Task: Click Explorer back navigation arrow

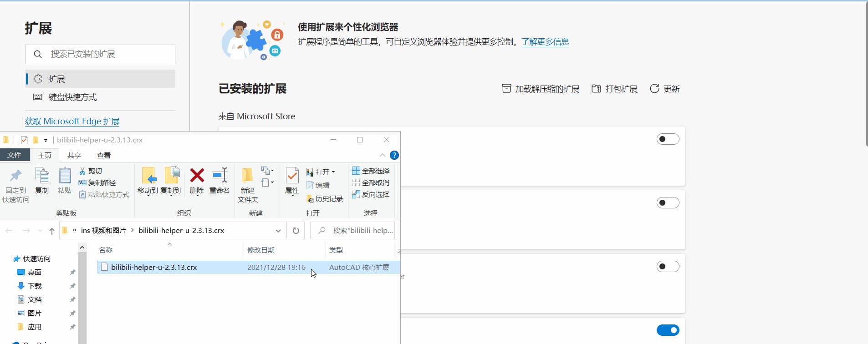Action: [x=9, y=231]
